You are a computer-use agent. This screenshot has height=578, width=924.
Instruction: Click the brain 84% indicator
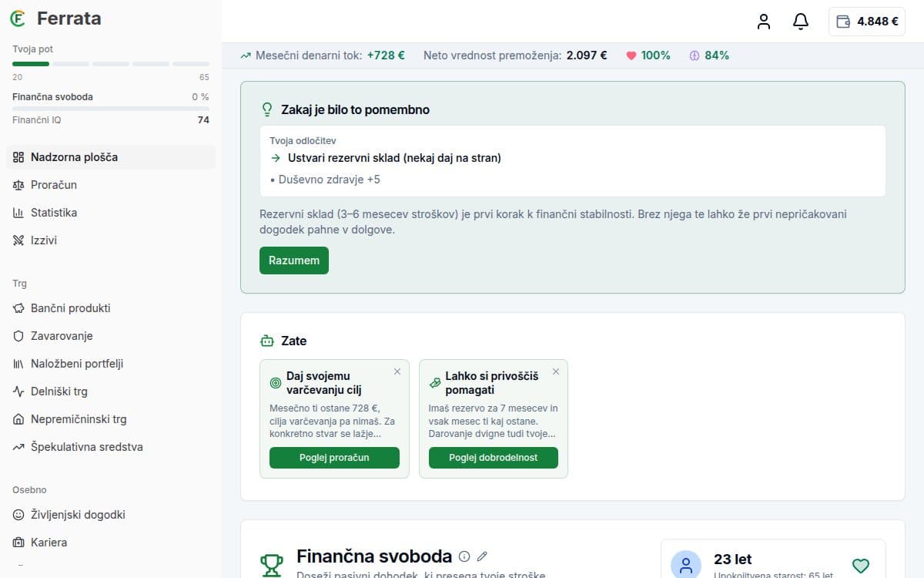coord(708,55)
